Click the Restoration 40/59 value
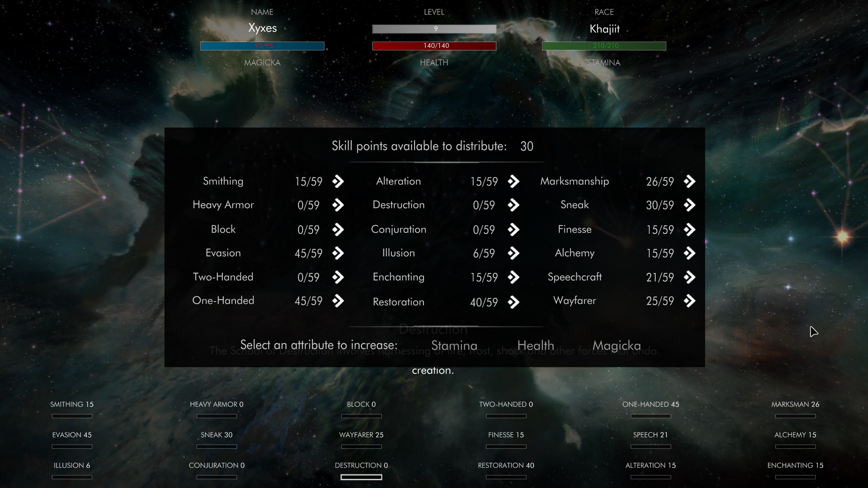 pos(484,302)
